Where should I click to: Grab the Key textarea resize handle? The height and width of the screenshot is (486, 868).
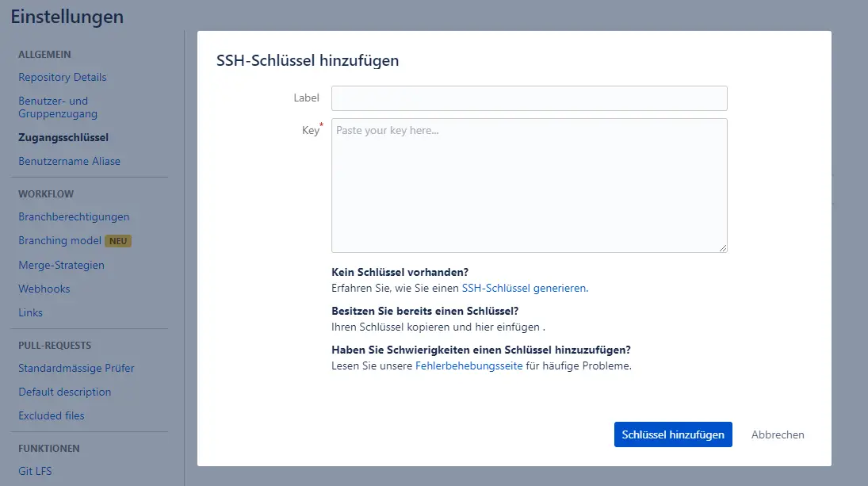(723, 248)
